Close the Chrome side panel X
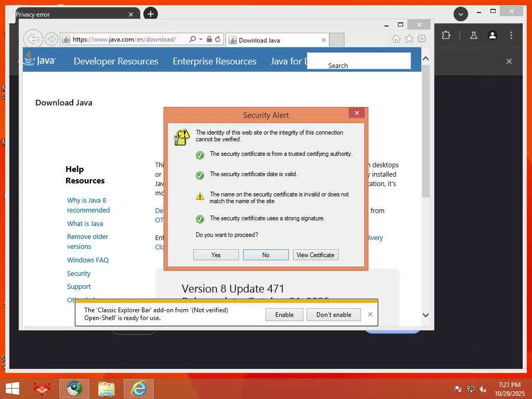 pos(509,61)
